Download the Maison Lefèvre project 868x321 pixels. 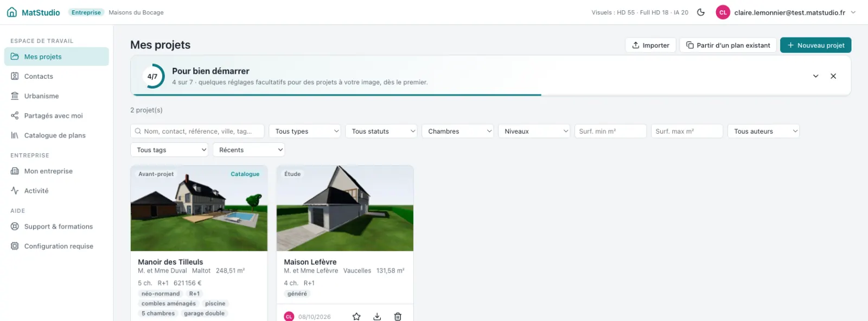tap(377, 317)
